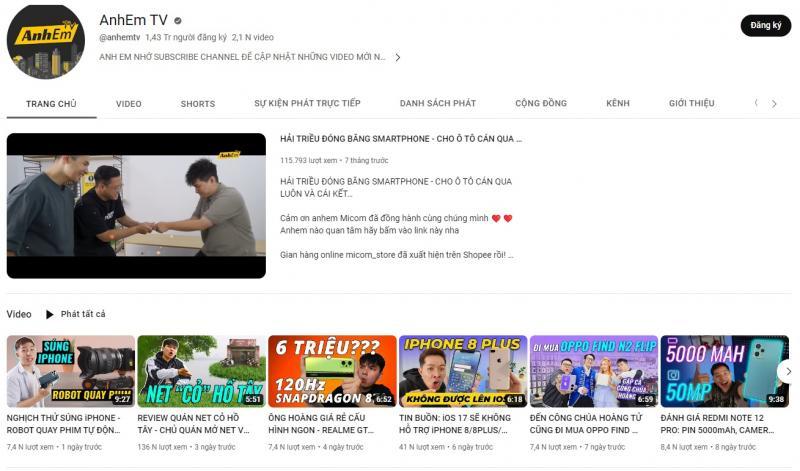Click the Phát tất cả play icon
The height and width of the screenshot is (471, 800).
(49, 314)
